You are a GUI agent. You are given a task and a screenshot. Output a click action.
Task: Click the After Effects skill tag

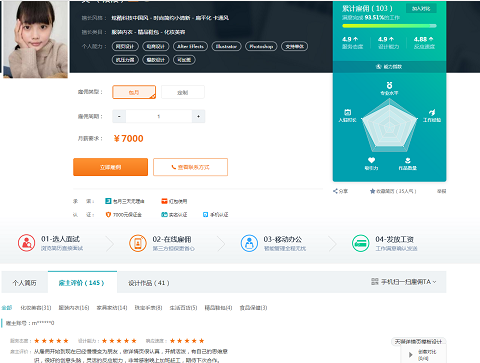190,46
